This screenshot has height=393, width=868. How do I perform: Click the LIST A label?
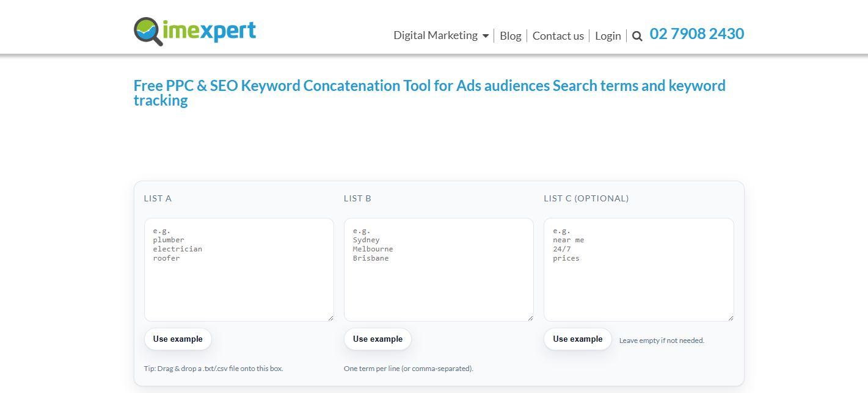158,198
